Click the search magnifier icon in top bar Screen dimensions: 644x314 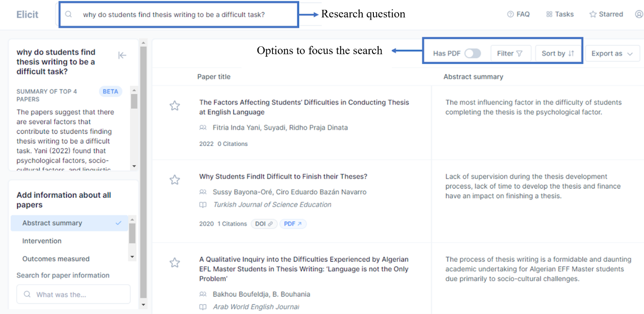[69, 15]
